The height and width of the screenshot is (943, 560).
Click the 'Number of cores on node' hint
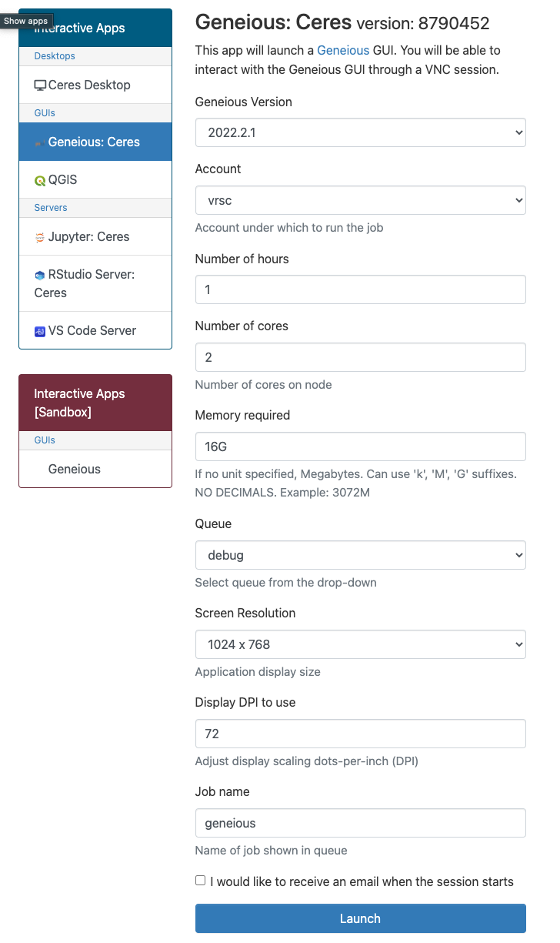[x=264, y=385]
